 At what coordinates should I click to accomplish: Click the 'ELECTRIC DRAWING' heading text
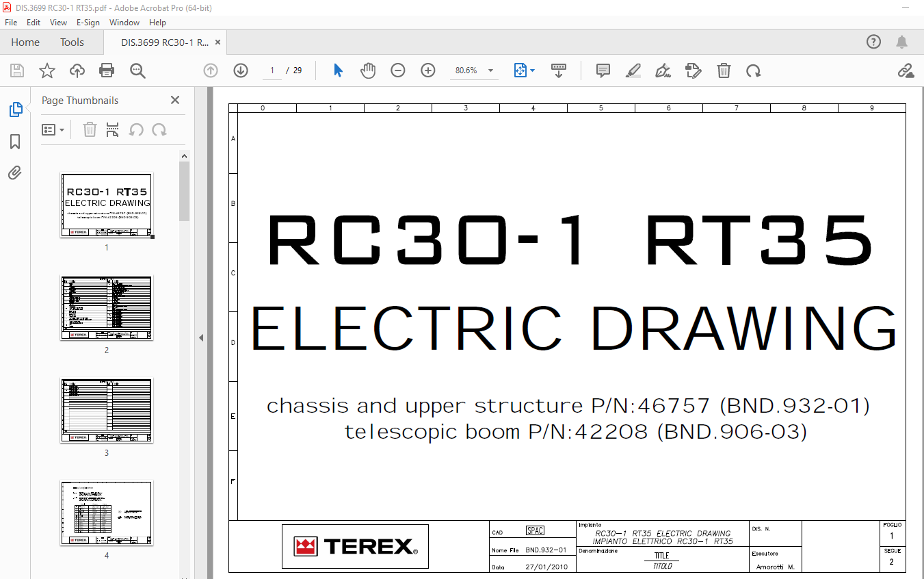(x=574, y=329)
